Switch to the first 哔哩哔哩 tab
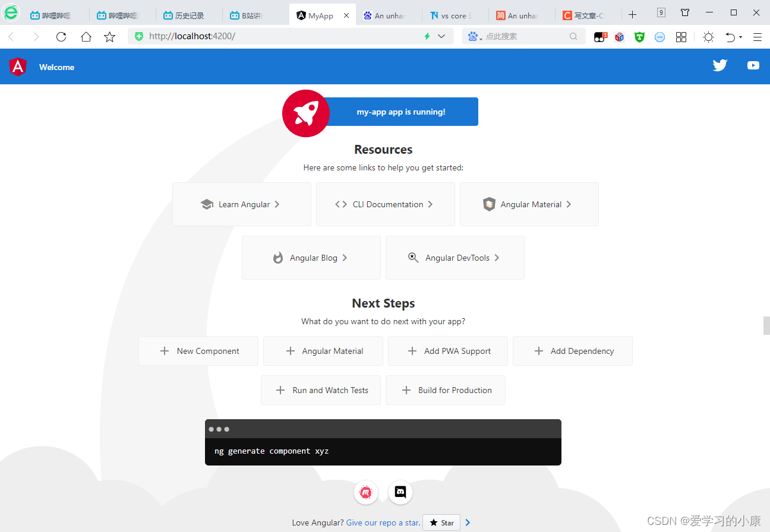Screen dimensions: 770x532 [x=56, y=15]
